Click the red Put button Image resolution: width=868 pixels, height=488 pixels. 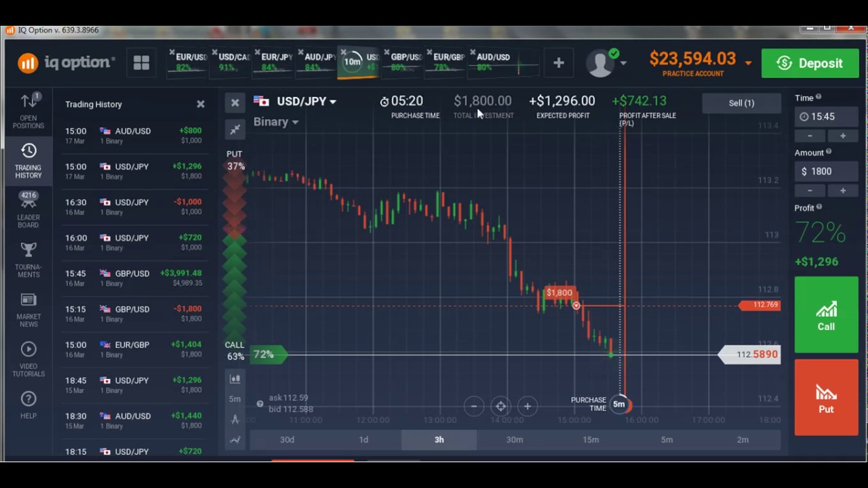(826, 397)
